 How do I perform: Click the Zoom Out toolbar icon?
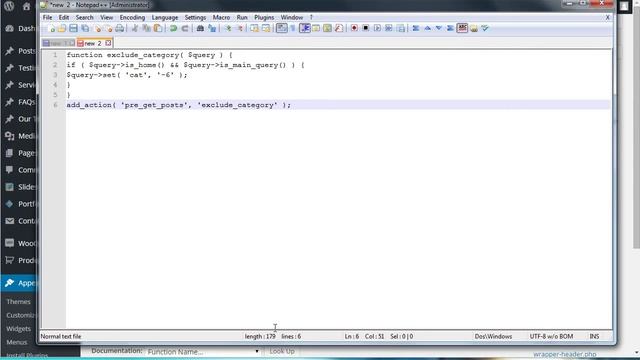240,28
